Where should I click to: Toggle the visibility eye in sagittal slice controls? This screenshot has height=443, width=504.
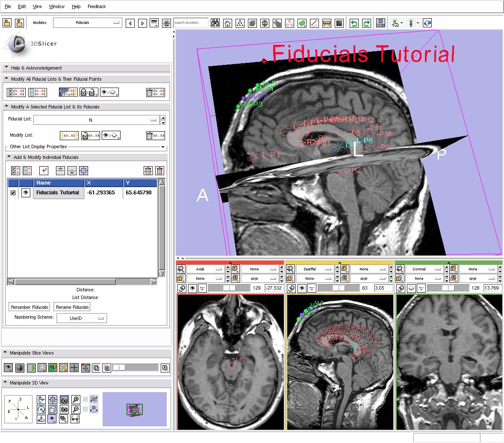click(x=302, y=288)
